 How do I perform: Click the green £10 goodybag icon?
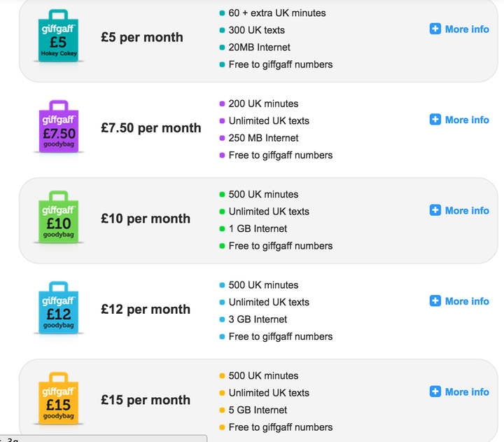59,217
